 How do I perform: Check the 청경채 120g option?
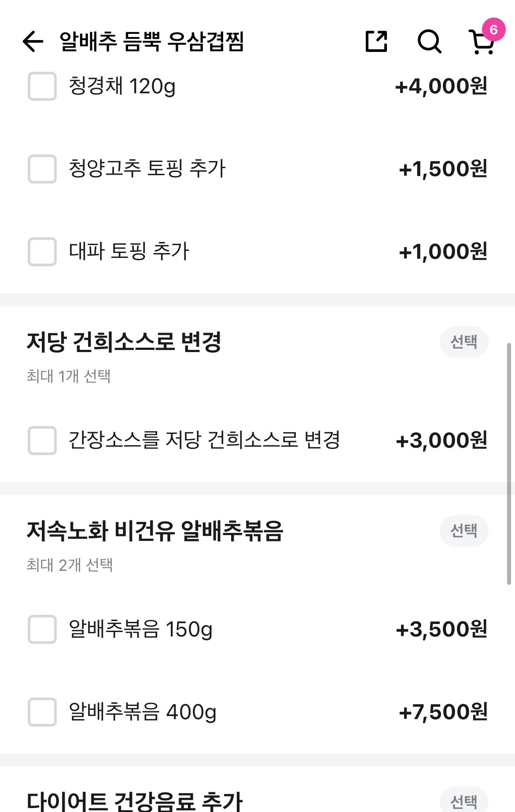point(42,86)
